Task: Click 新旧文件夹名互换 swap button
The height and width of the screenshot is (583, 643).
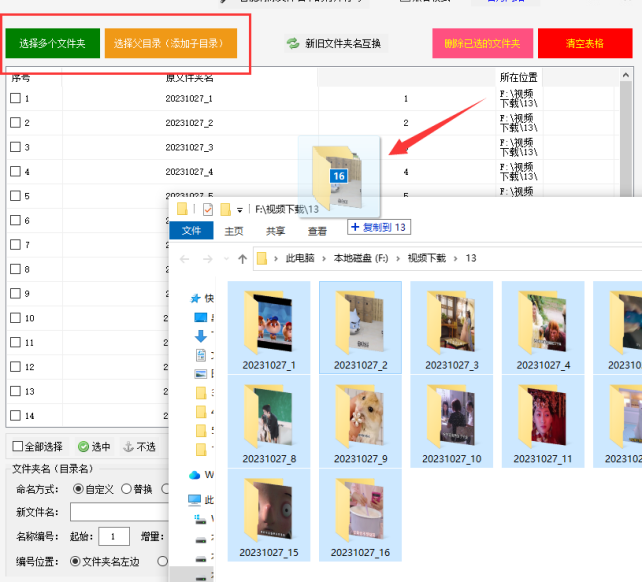Action: coord(335,43)
